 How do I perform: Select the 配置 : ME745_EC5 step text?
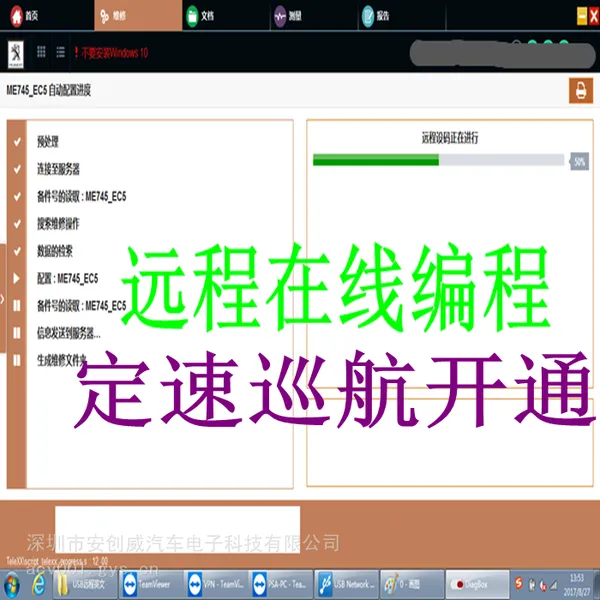click(x=67, y=278)
